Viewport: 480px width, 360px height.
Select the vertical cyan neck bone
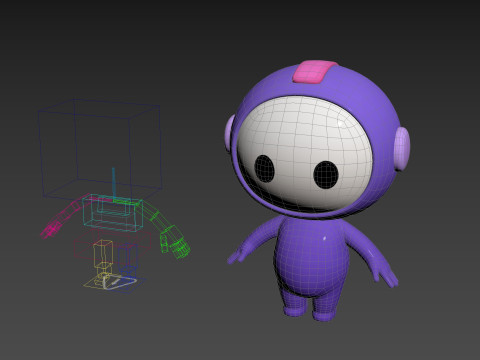(113, 185)
